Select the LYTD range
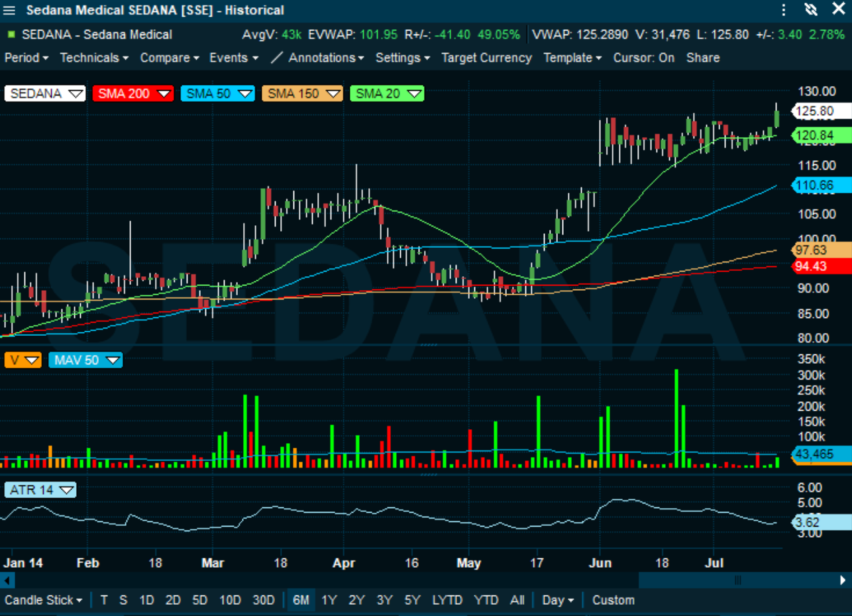 click(447, 600)
